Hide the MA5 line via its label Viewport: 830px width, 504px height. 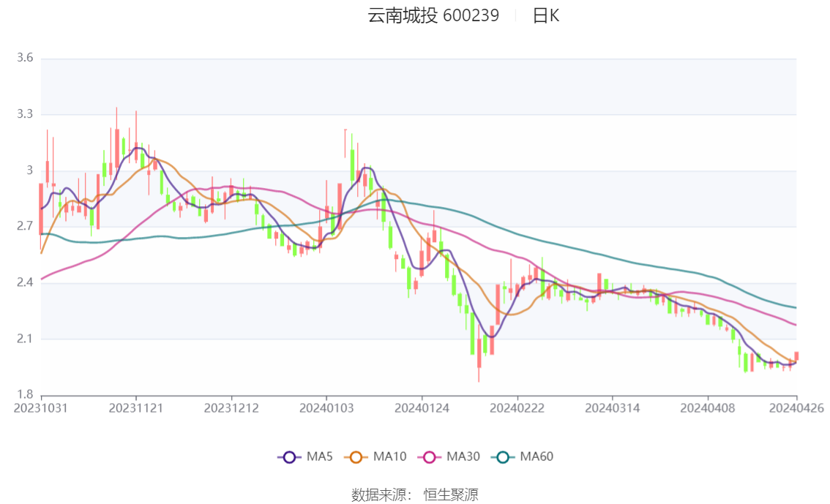(x=320, y=456)
